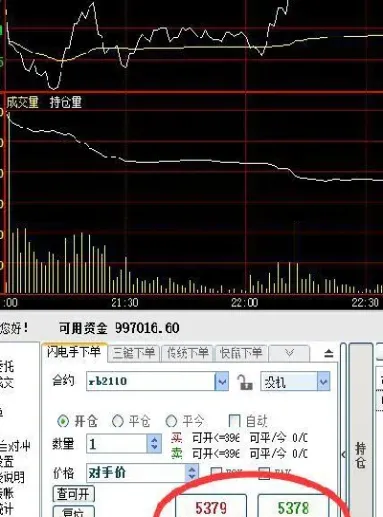Image resolution: width=383 pixels, height=517 pixels.
Task: Open the vertical 持仓 tab
Action: pyautogui.click(x=360, y=455)
